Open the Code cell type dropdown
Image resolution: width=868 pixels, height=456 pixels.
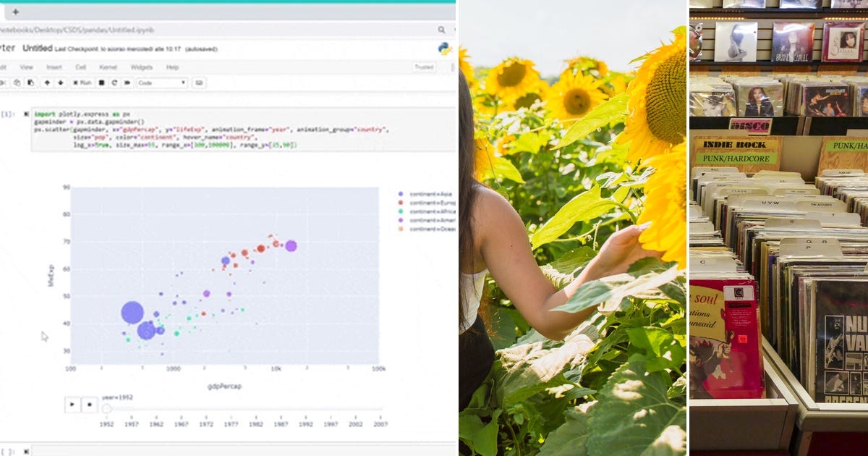pyautogui.click(x=163, y=83)
